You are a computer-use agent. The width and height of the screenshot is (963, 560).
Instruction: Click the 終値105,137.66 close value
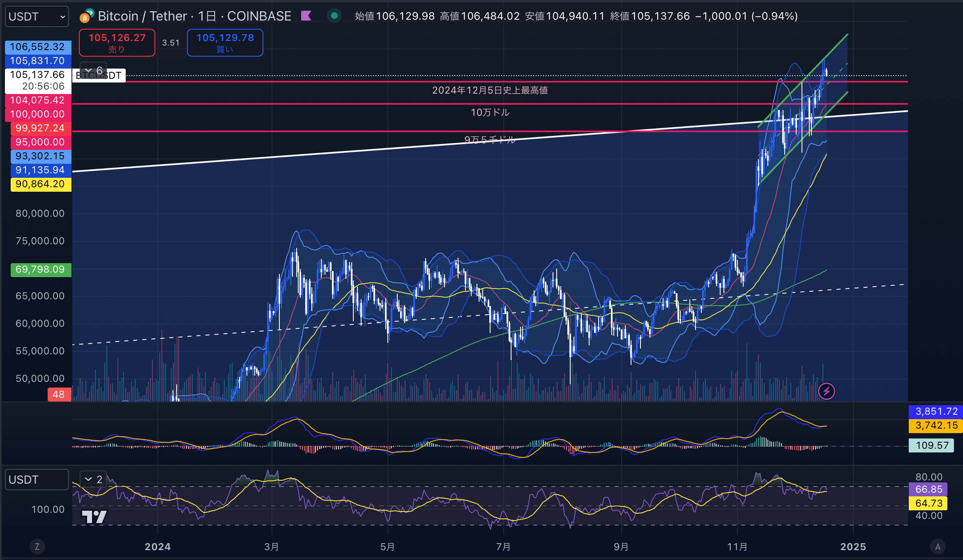pyautogui.click(x=650, y=16)
